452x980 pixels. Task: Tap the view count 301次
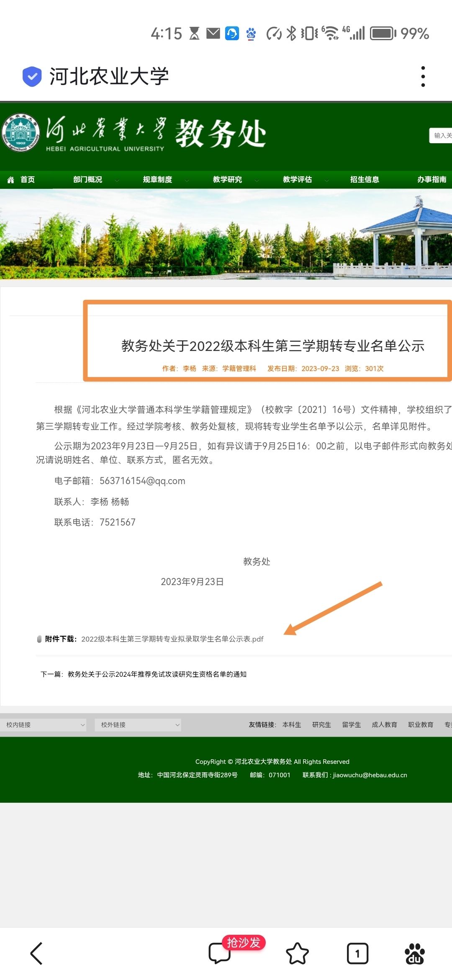pyautogui.click(x=374, y=369)
